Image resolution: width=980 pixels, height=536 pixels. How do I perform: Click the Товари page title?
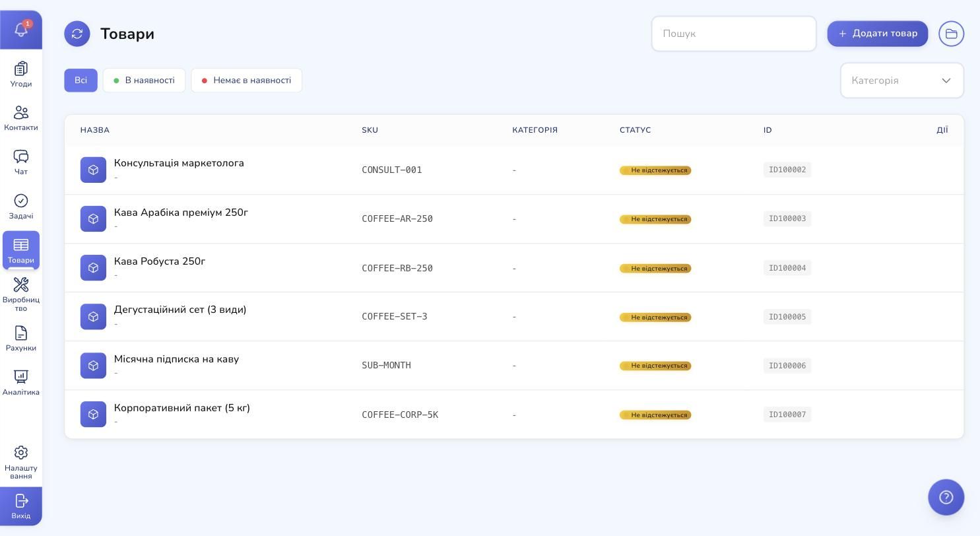[x=127, y=34]
